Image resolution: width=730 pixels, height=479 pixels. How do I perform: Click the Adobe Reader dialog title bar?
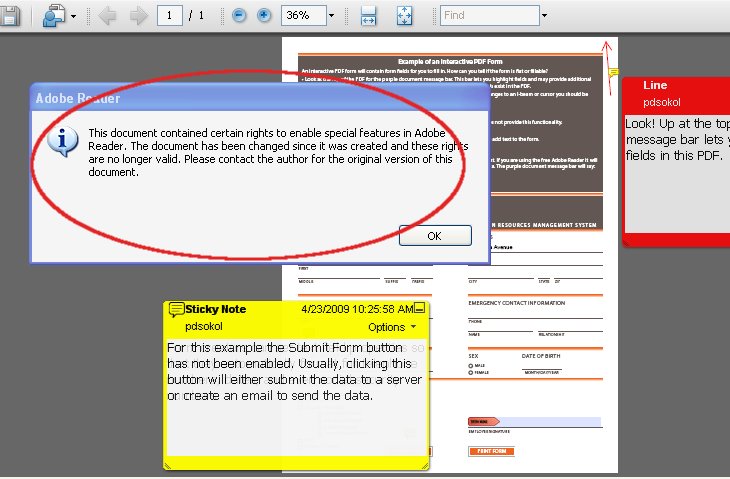(x=260, y=98)
